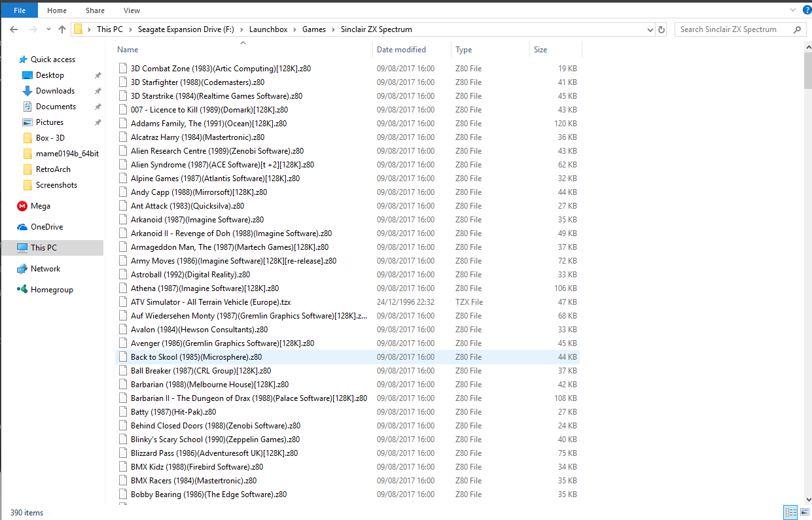This screenshot has height=520, width=812.
Task: Select the Quick access star icon
Action: click(x=24, y=60)
